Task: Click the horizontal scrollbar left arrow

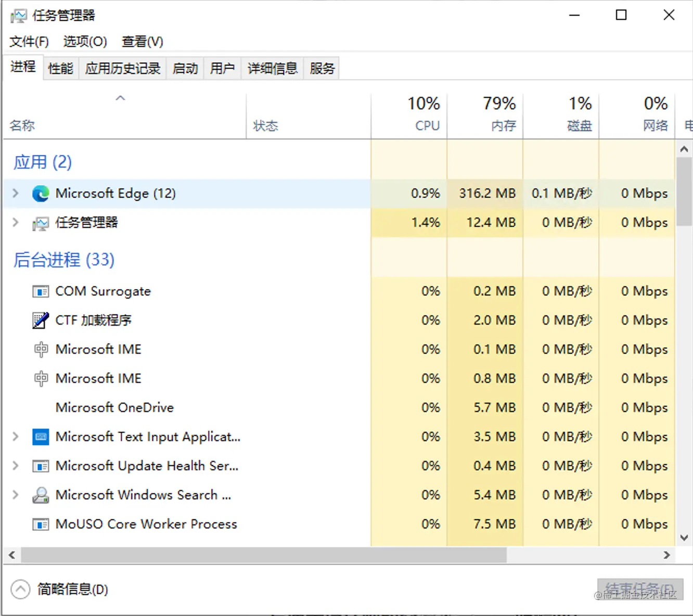Action: (x=11, y=555)
